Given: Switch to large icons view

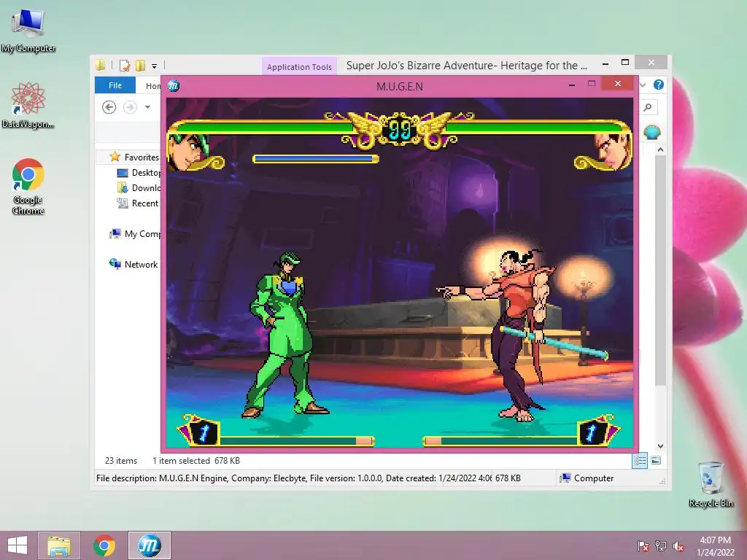Looking at the screenshot, I should point(656,460).
